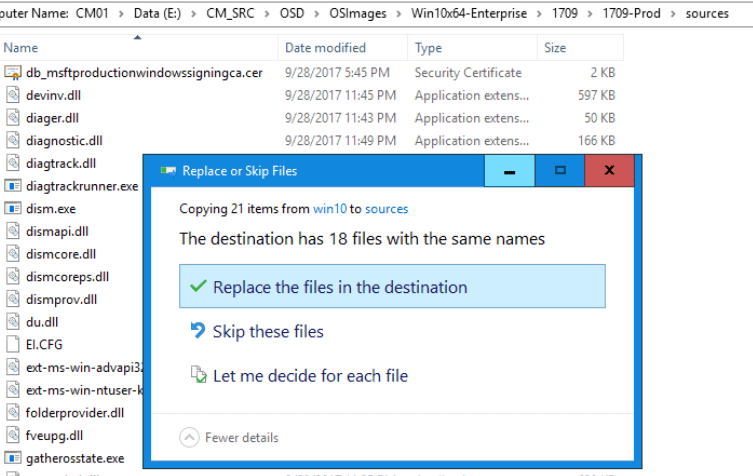The width and height of the screenshot is (753, 476).
Task: Expand chevron after OSD breadcrumb
Action: click(316, 14)
